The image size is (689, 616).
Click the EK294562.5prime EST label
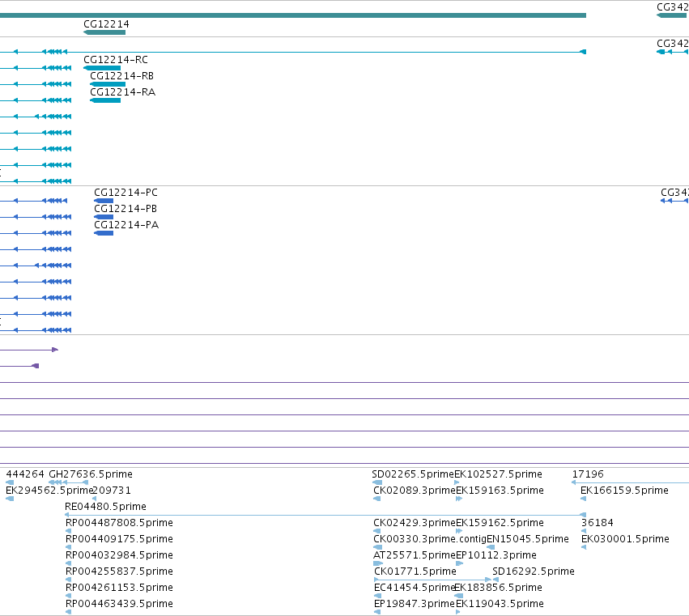(x=49, y=491)
